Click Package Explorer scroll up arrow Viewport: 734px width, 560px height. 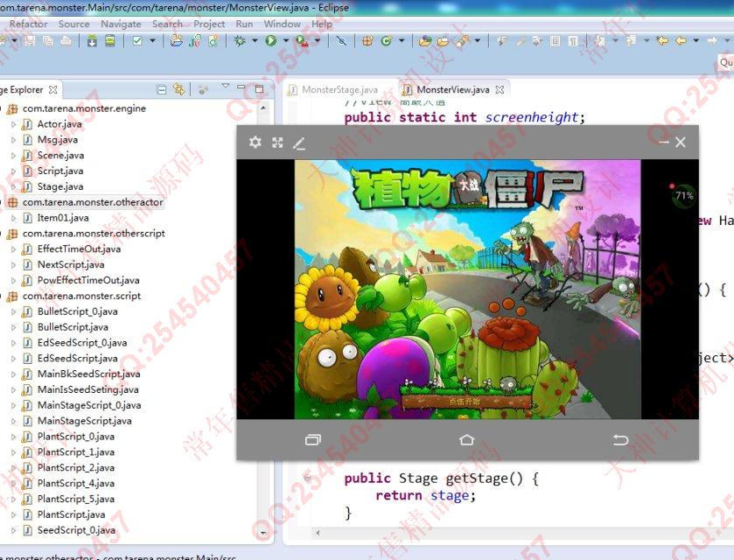(x=263, y=108)
